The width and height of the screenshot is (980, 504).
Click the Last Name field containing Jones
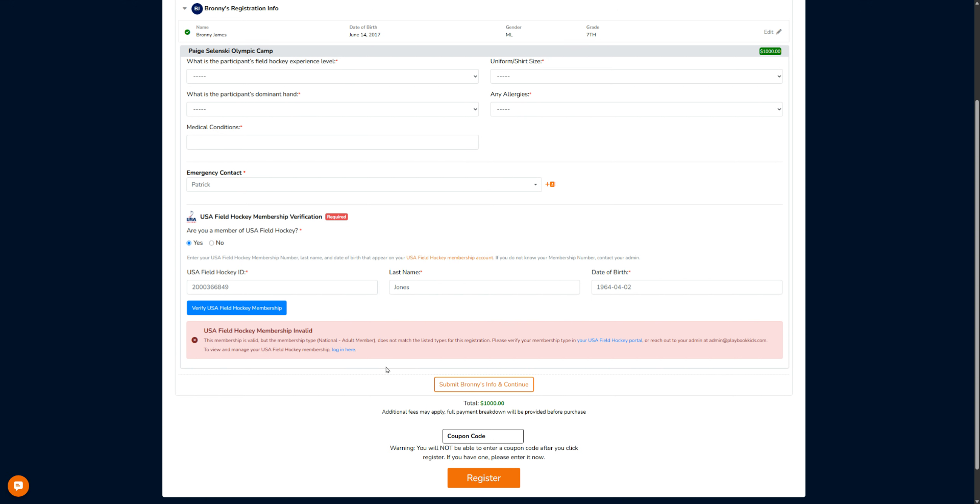coord(484,287)
